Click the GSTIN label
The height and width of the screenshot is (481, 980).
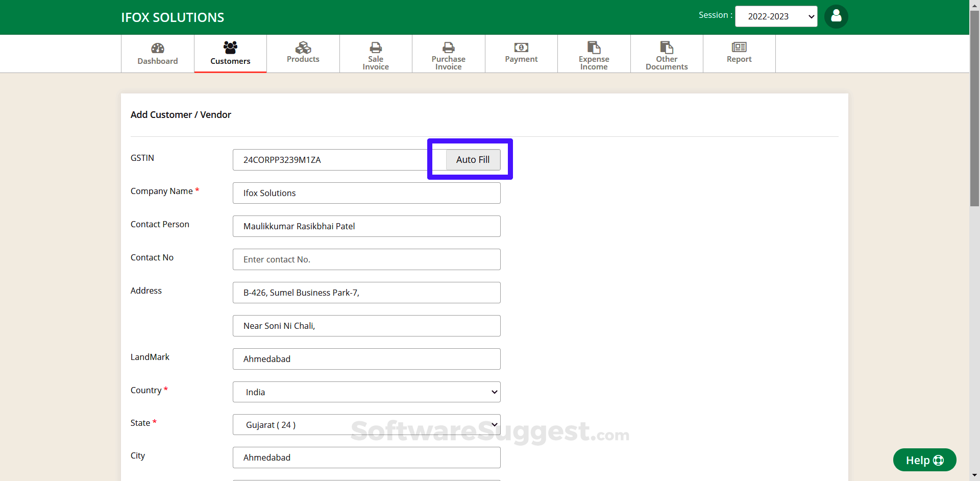142,158
